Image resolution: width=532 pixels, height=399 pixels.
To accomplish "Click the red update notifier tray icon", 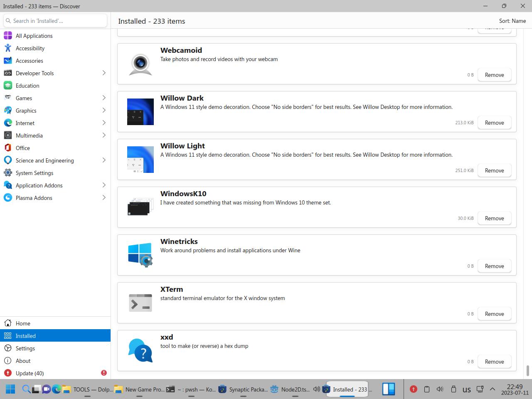I will click(x=413, y=389).
